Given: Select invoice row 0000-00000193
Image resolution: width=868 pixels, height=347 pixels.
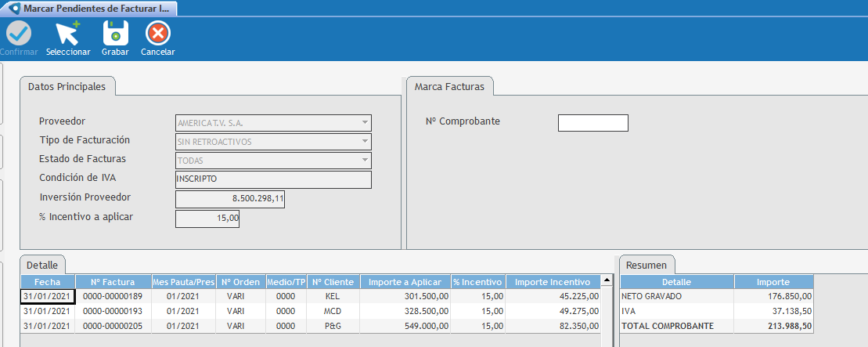Looking at the screenshot, I should [113, 311].
